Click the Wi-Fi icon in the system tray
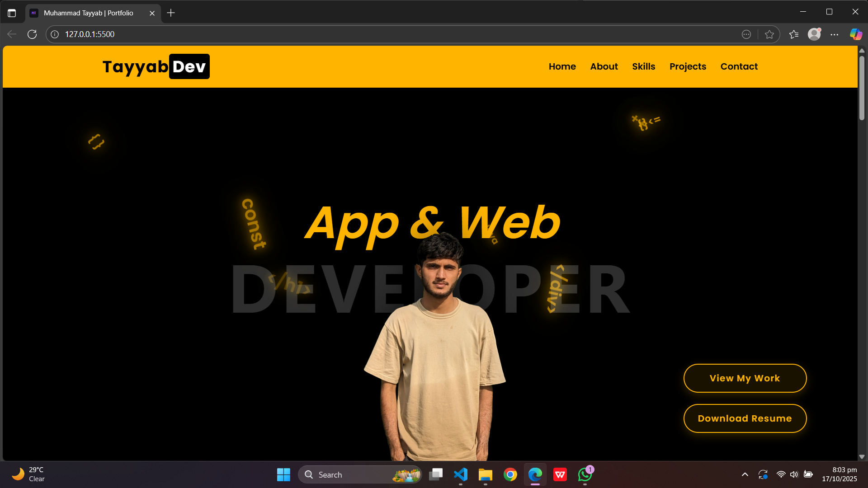The image size is (868, 488). 781,474
